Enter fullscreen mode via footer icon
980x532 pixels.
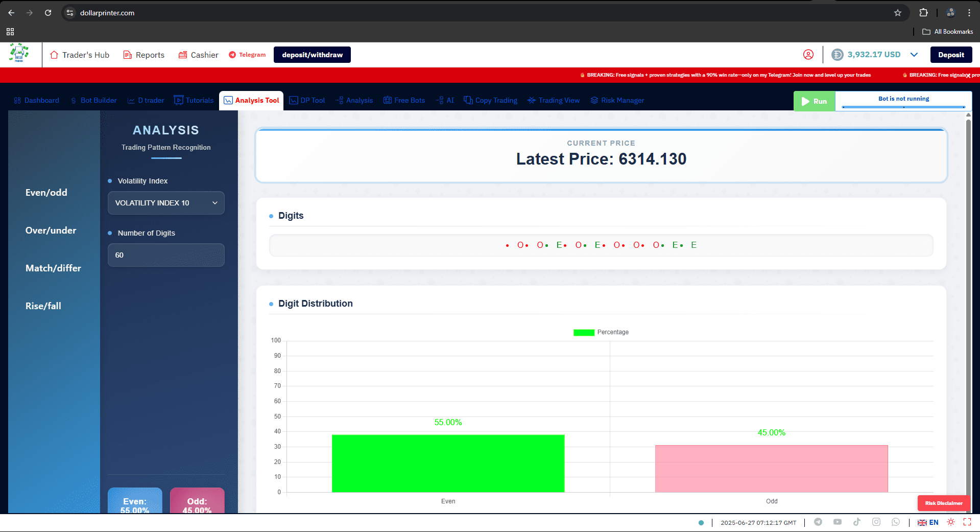967,522
